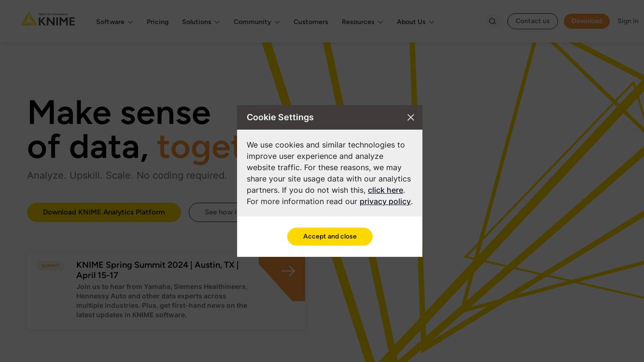
Task: Open the KNIME Spring Summit 2024 title
Action: click(158, 270)
